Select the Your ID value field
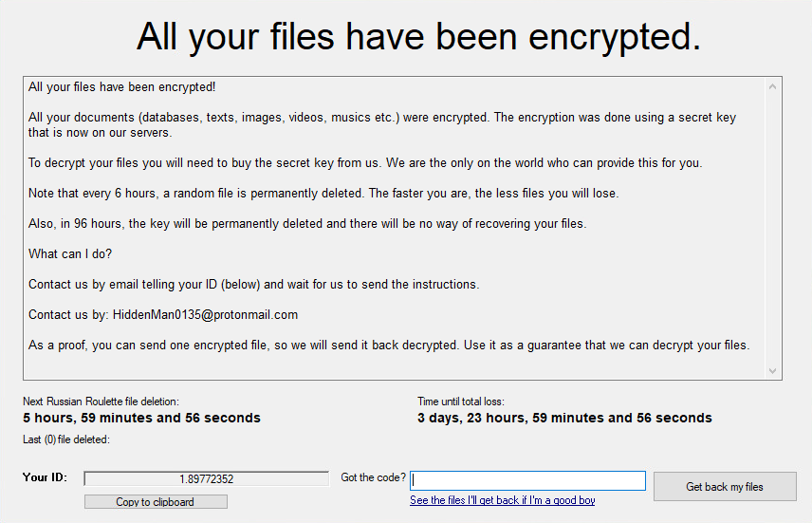812x523 pixels. (206, 479)
